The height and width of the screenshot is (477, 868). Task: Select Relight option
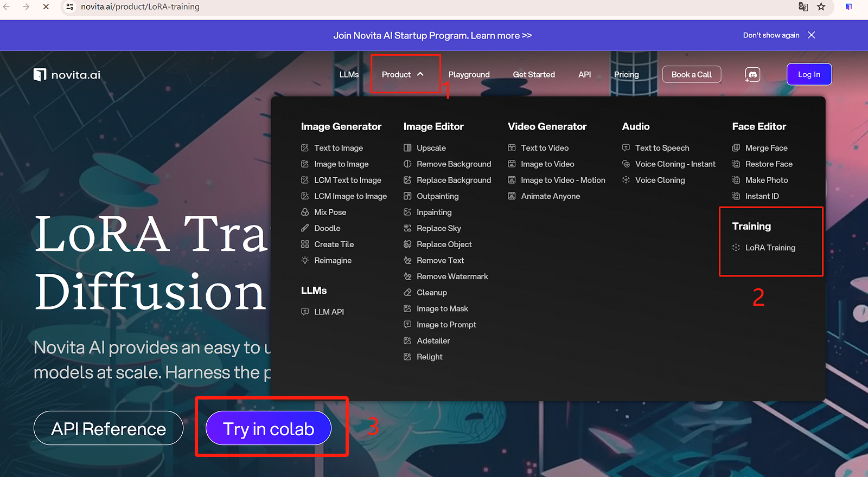click(430, 357)
